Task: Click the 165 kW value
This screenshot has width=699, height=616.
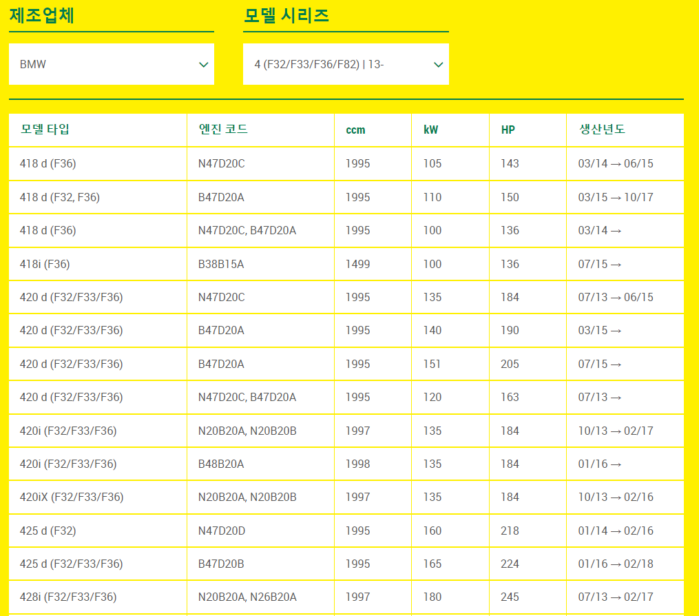Action: coord(432,564)
